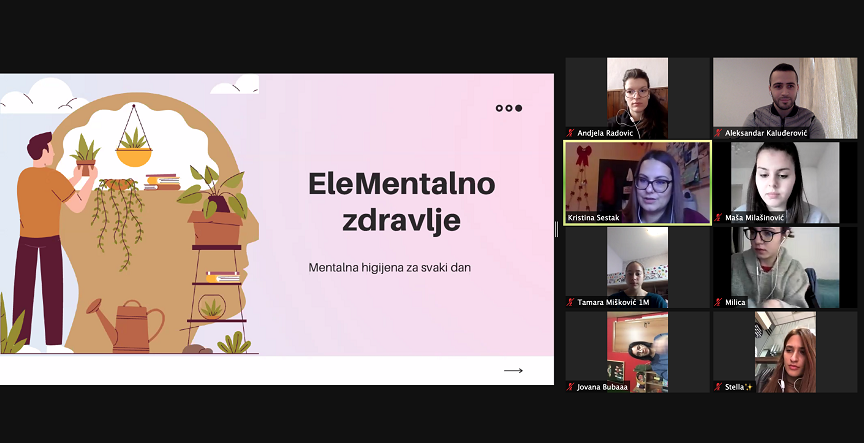Click the muted mic icon beside Milica

718,302
